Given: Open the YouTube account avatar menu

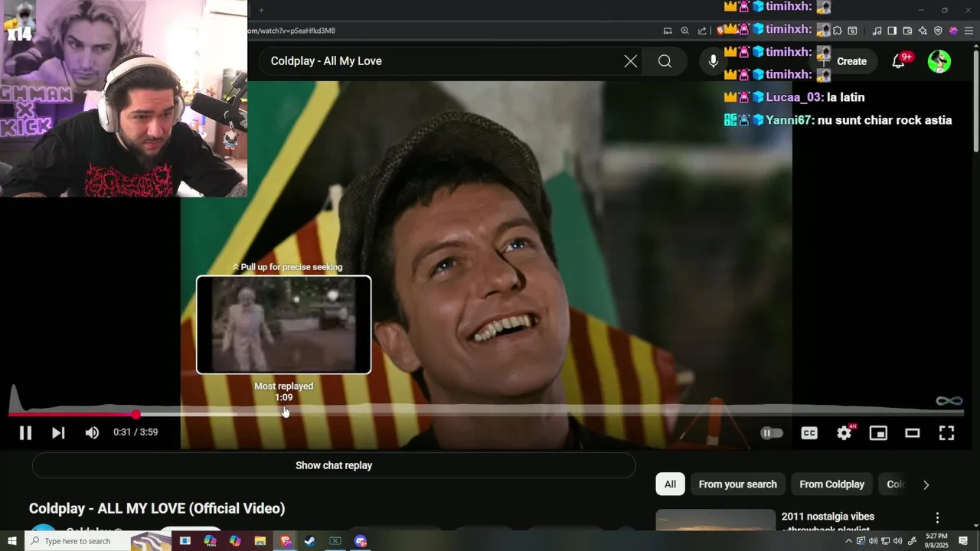Looking at the screenshot, I should click(x=939, y=61).
